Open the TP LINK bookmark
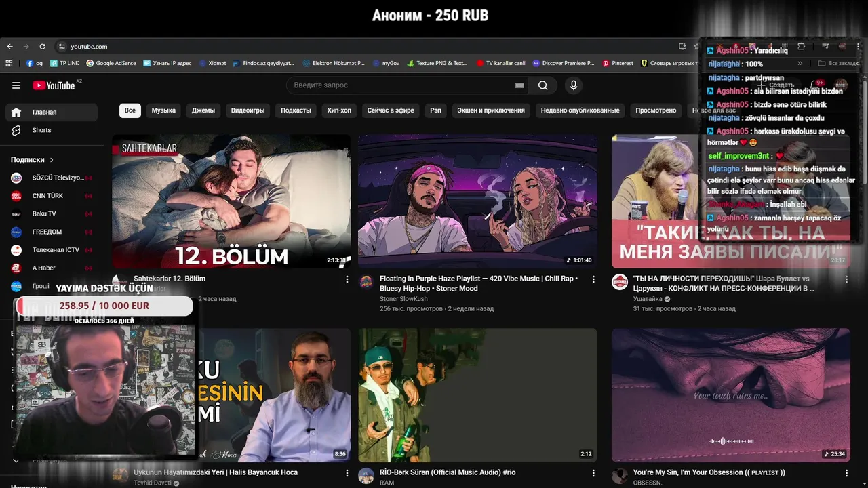868x488 pixels. click(64, 63)
